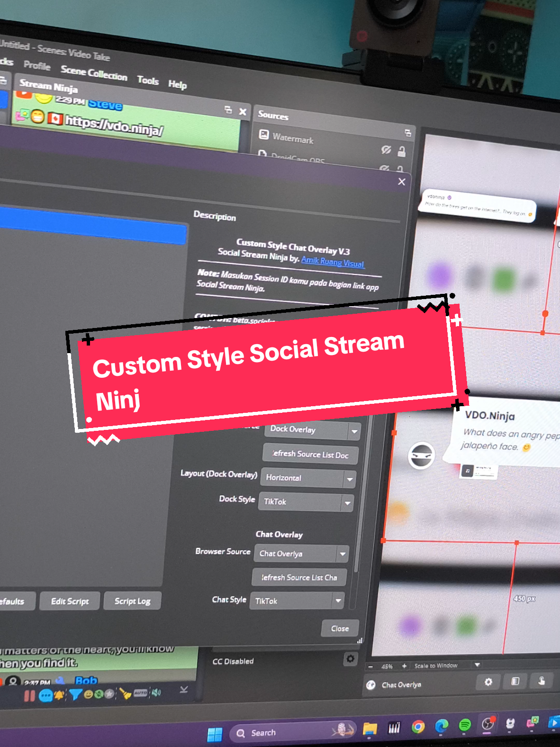Open Spotify from the taskbar

pyautogui.click(x=465, y=725)
